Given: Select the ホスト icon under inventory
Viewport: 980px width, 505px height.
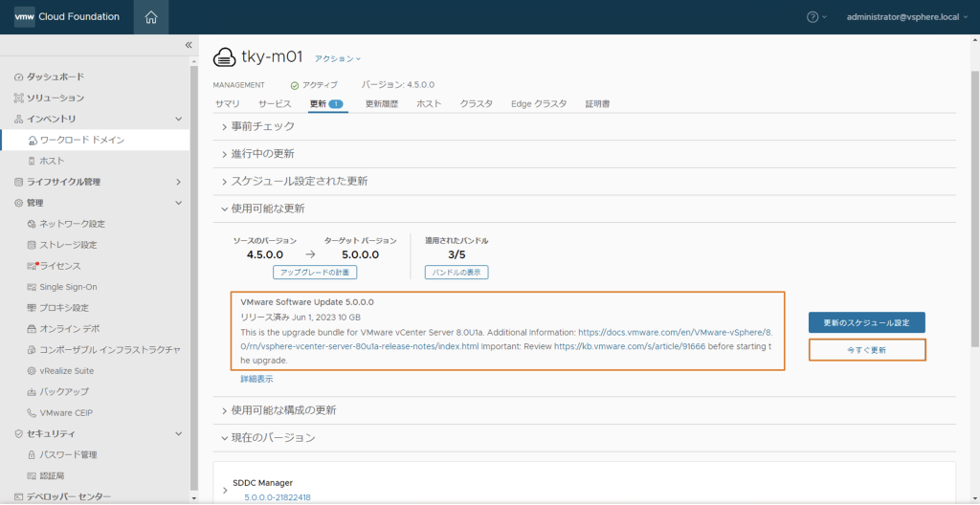Looking at the screenshot, I should click(32, 161).
